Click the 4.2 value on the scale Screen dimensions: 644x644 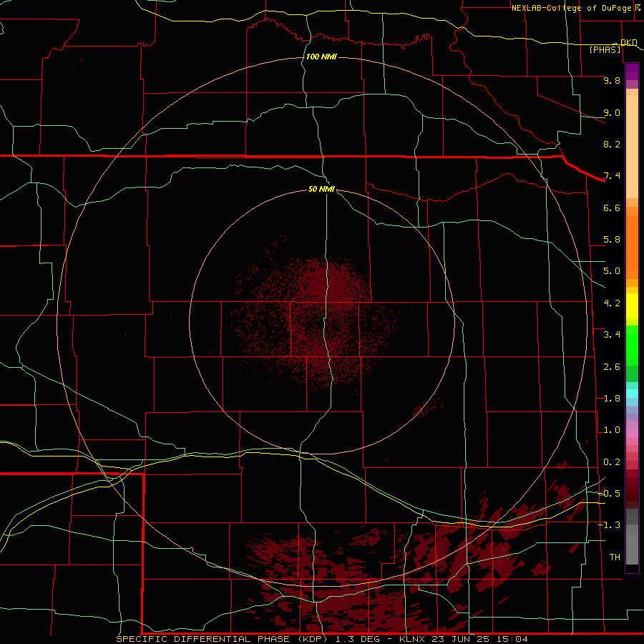612,303
